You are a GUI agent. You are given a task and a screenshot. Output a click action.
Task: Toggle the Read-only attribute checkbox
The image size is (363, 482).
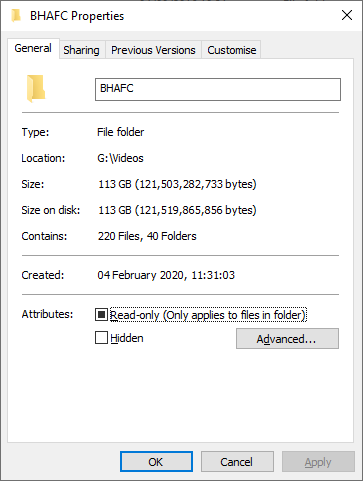click(x=101, y=314)
